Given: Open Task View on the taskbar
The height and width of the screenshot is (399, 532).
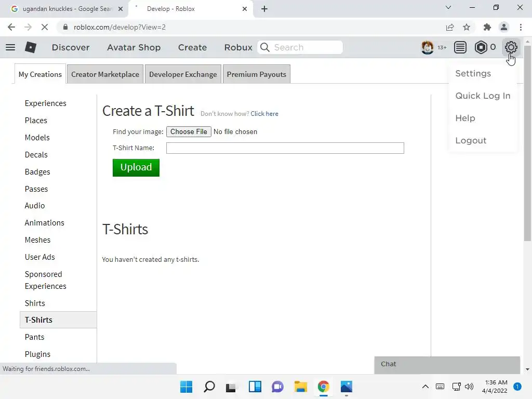Looking at the screenshot, I should (x=231, y=387).
